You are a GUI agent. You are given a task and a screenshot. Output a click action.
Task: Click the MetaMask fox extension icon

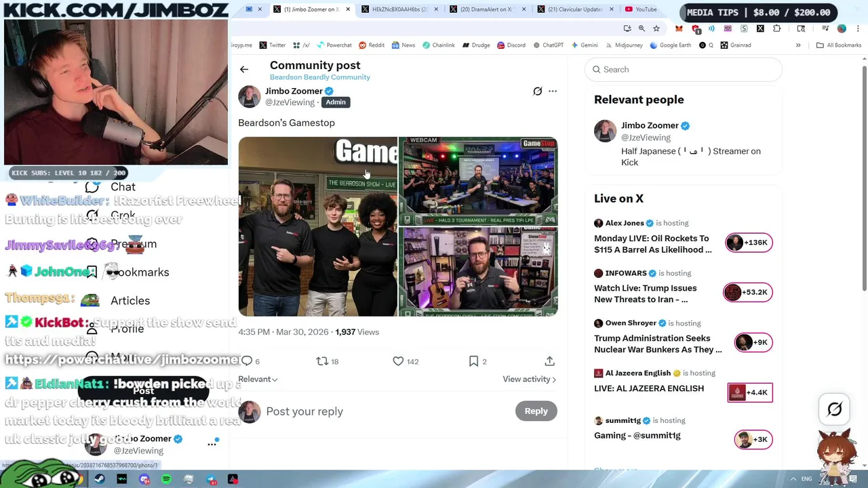[679, 28]
